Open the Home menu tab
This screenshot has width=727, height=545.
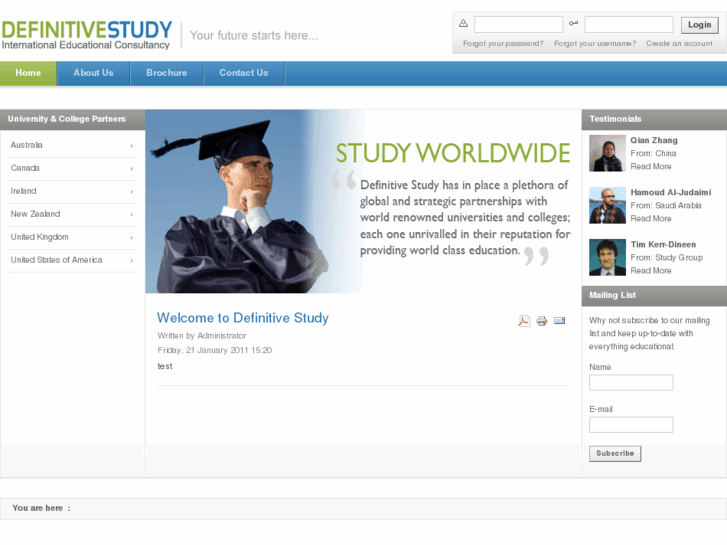28,73
